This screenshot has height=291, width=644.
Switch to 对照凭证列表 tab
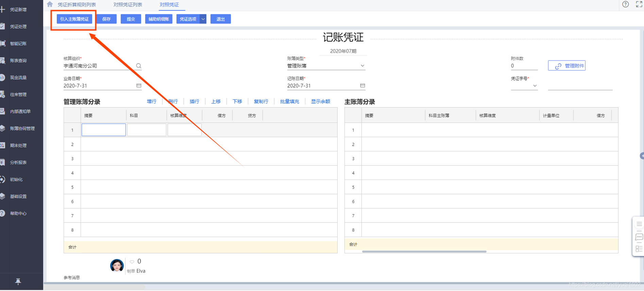pos(128,5)
